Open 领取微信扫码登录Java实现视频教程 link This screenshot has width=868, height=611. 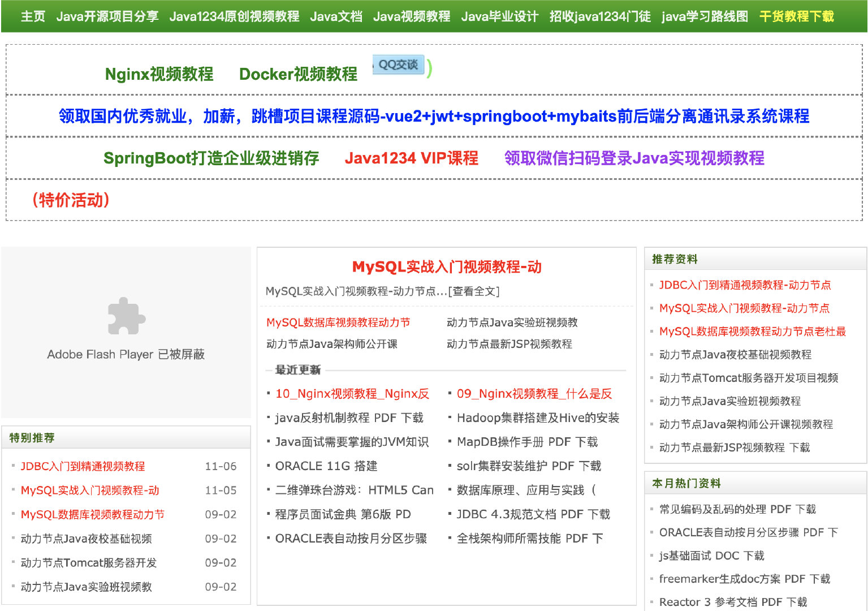click(634, 158)
